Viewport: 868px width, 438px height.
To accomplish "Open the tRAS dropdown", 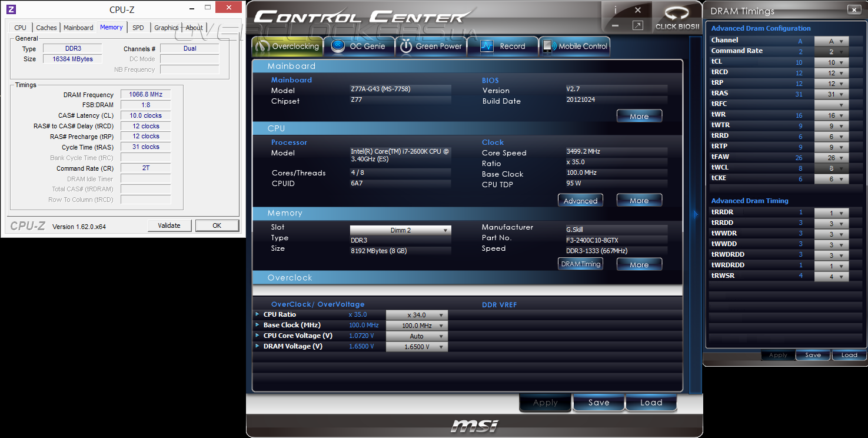I will [832, 94].
